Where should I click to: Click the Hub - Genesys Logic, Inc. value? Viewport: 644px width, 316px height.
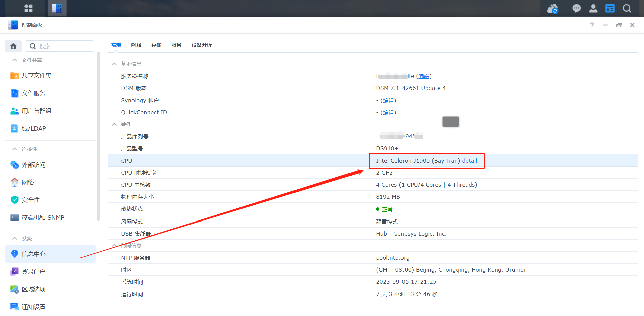click(x=411, y=234)
